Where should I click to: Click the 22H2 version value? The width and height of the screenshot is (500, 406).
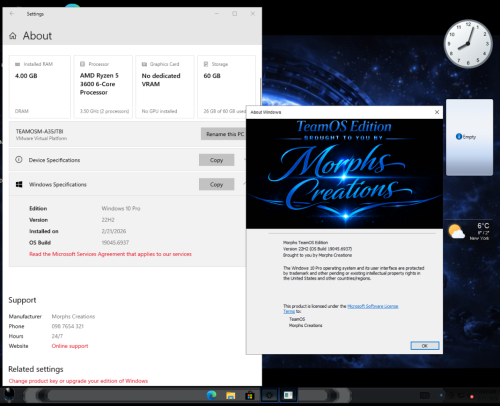click(x=108, y=220)
